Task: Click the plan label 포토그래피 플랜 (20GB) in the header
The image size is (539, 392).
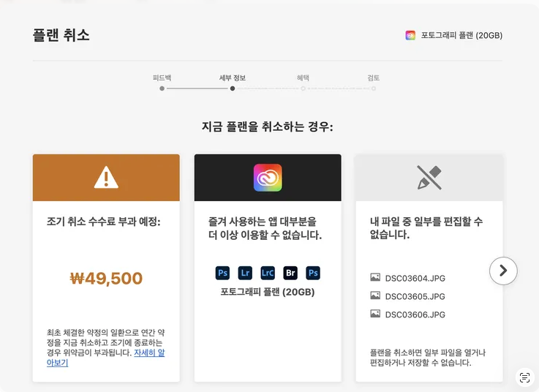Action: coord(461,35)
